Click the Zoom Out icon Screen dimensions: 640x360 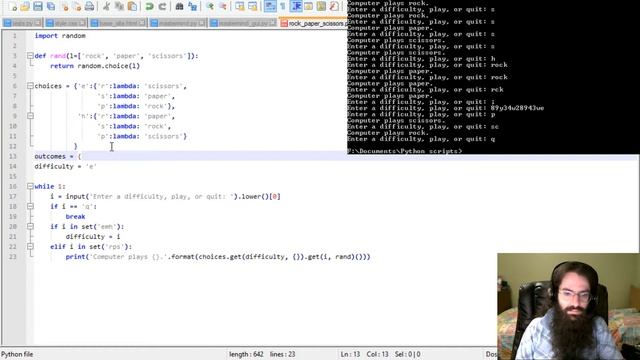[x=223, y=6]
